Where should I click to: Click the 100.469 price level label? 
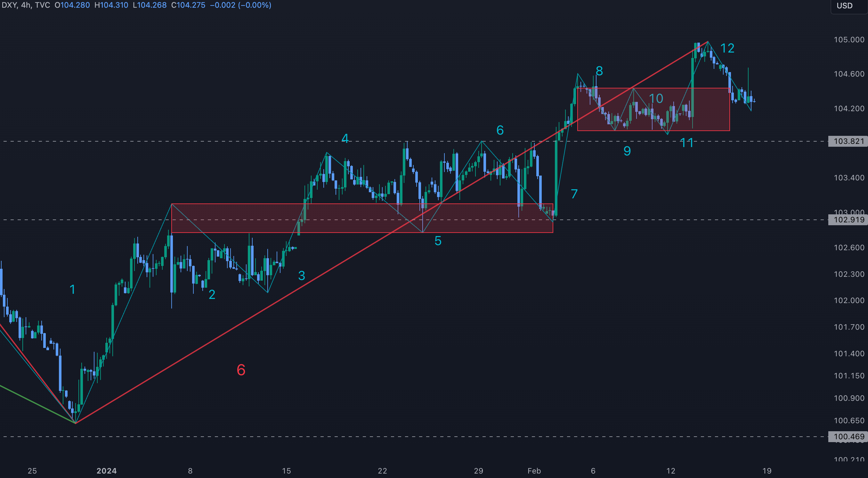click(848, 437)
